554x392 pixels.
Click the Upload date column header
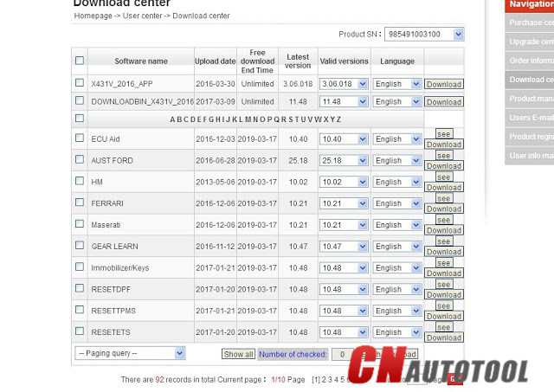tap(216, 61)
